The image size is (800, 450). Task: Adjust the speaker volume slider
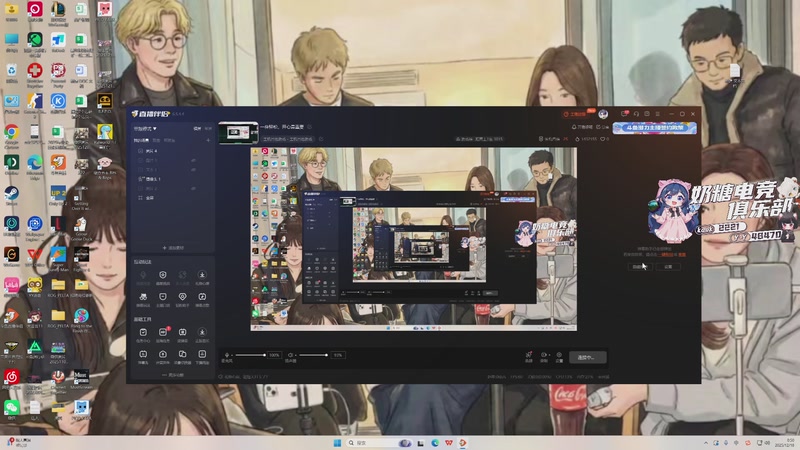coord(313,355)
